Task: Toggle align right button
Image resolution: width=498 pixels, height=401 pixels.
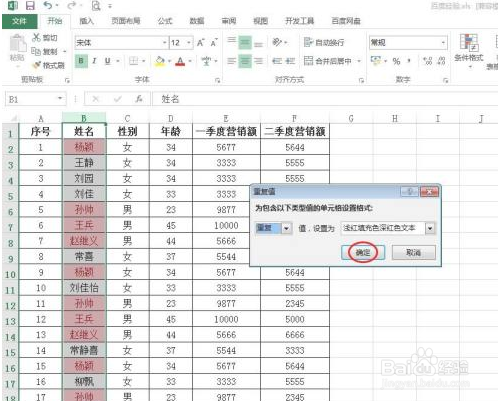Action: (258, 61)
